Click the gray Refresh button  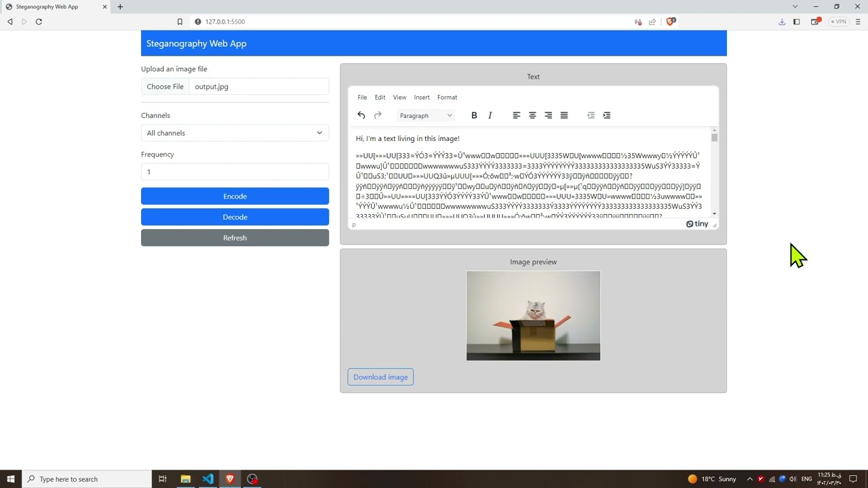[235, 238]
